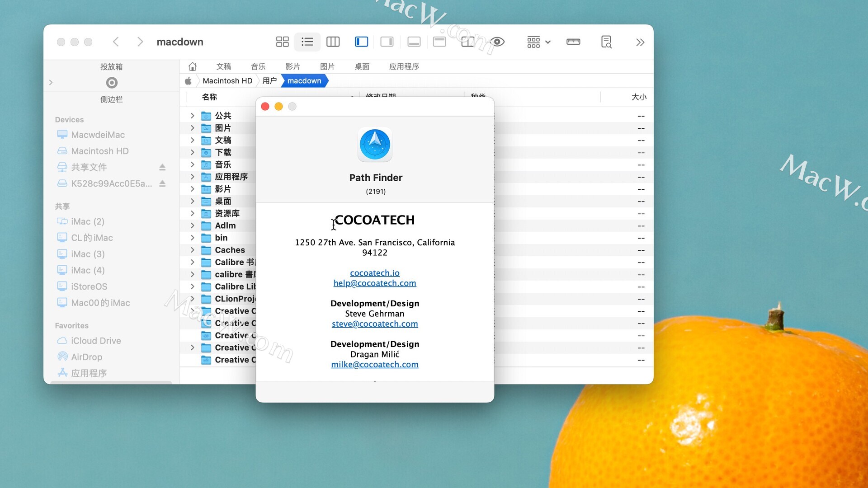This screenshot has width=868, height=488.
Task: Sort by 名称 column header
Action: (209, 97)
